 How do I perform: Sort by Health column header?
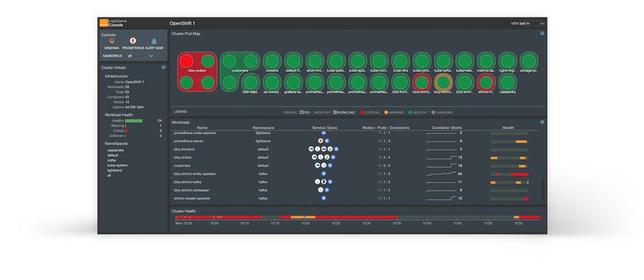(x=508, y=127)
